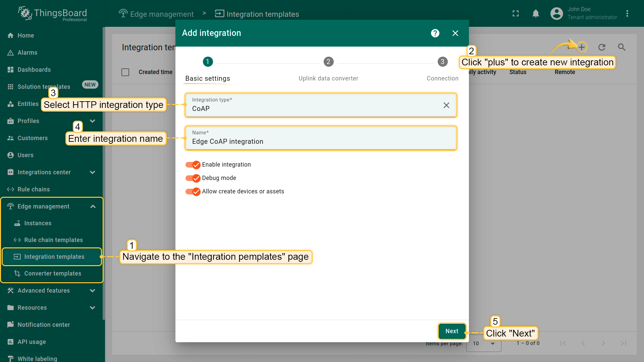644x362 pixels.
Task: Open Customers in sidebar
Action: pos(51,138)
